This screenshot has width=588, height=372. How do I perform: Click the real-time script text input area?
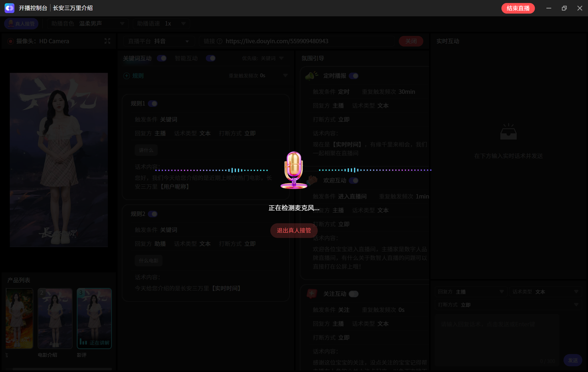(x=498, y=340)
